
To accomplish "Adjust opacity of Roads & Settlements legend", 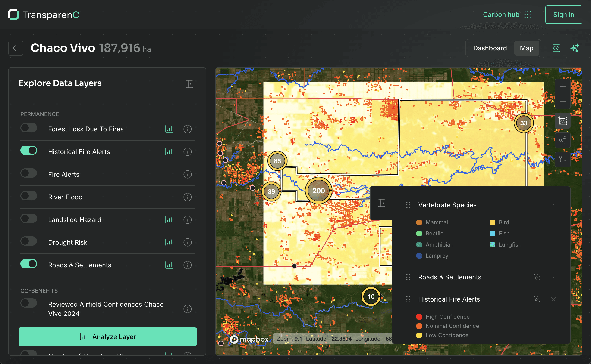I will (537, 277).
